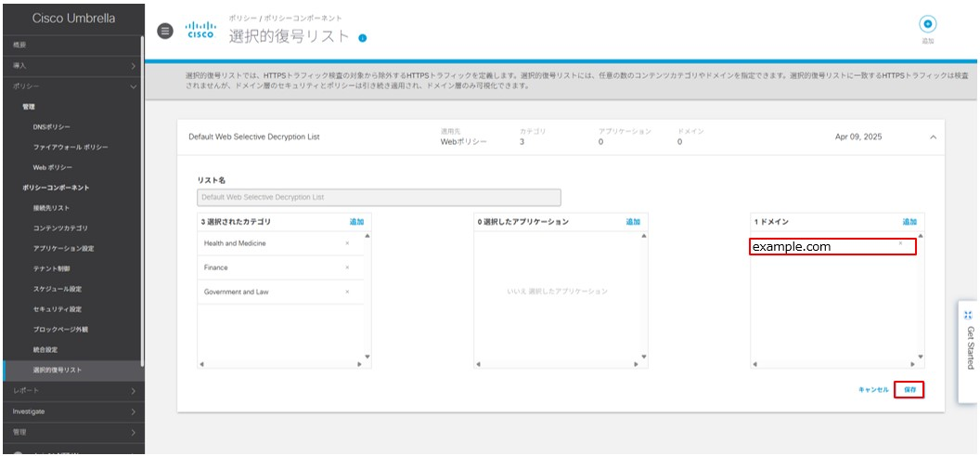
Task: Open ファイアウォール ポリシー page
Action: [71, 147]
